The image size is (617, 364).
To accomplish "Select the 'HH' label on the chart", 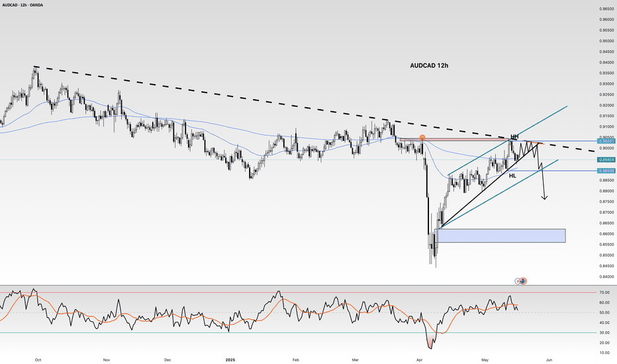I will [514, 137].
